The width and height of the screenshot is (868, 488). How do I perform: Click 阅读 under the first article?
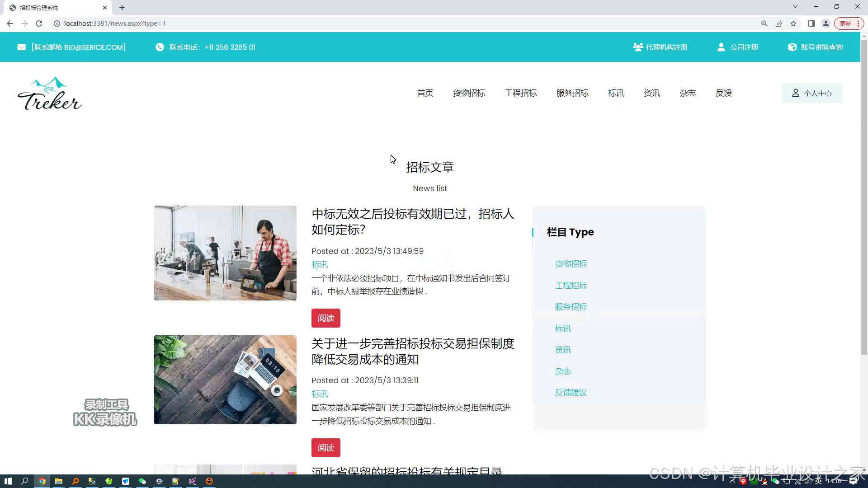(325, 318)
